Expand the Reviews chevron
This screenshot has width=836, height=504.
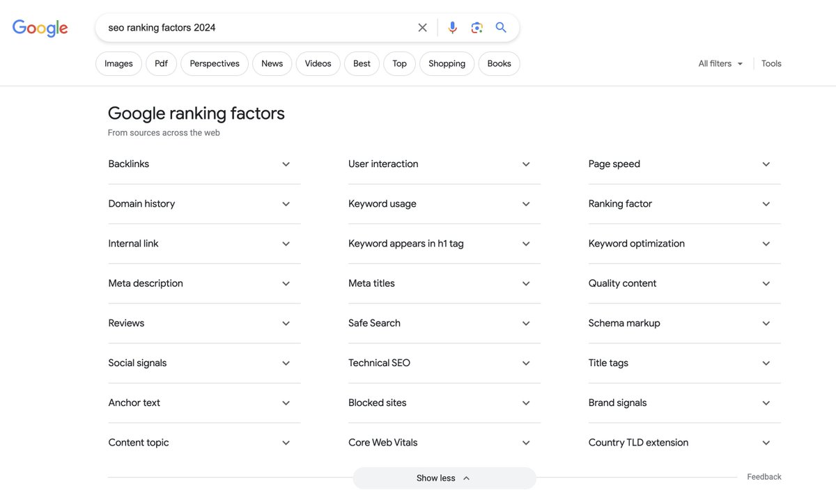286,323
